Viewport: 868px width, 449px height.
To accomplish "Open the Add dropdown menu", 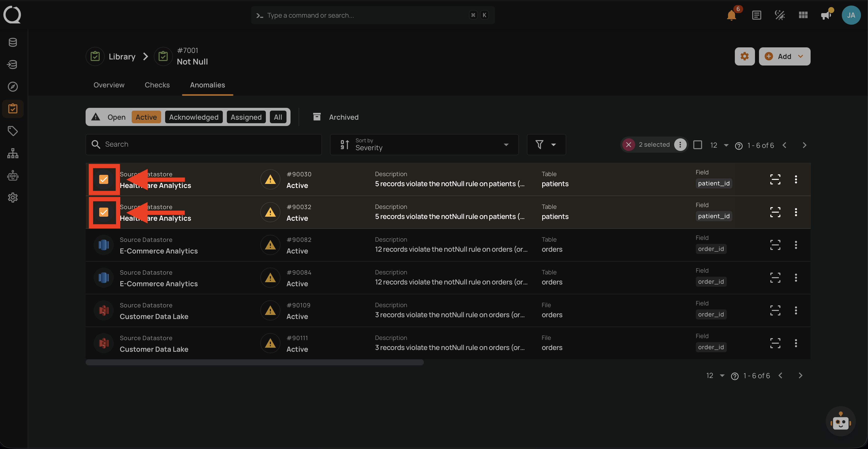I will click(x=784, y=56).
